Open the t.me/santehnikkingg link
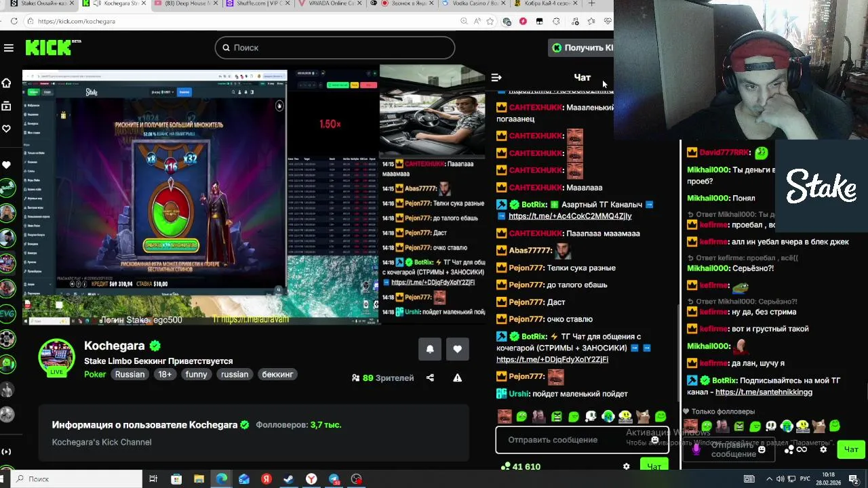 pos(764,392)
